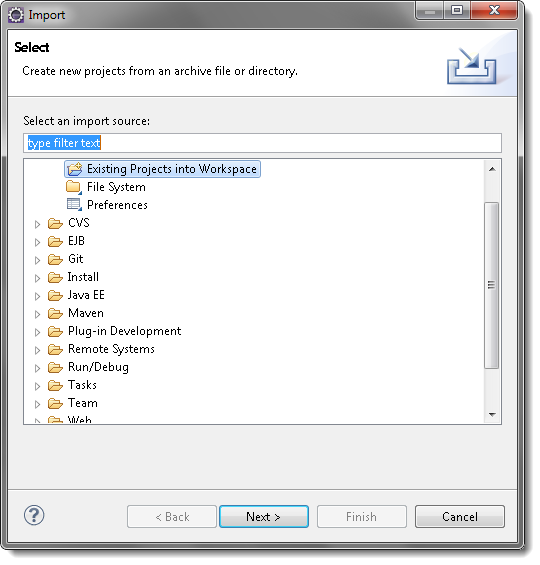Expand the CVS tree node
This screenshot has height=565, width=540.
pos(37,224)
